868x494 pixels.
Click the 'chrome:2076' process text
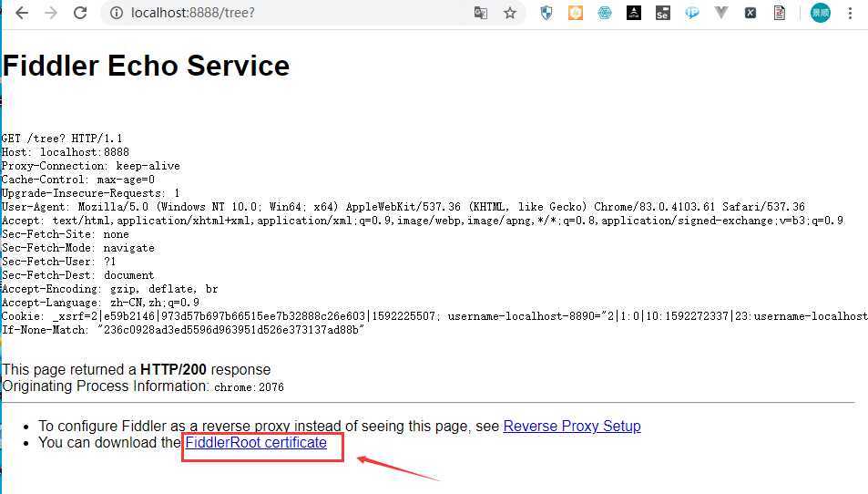point(250,387)
